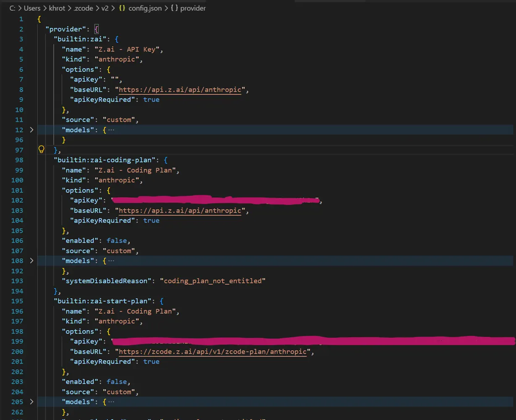Image resolution: width=516 pixels, height=420 pixels.
Task: Click the "options" key on line 6
Action: click(80, 69)
